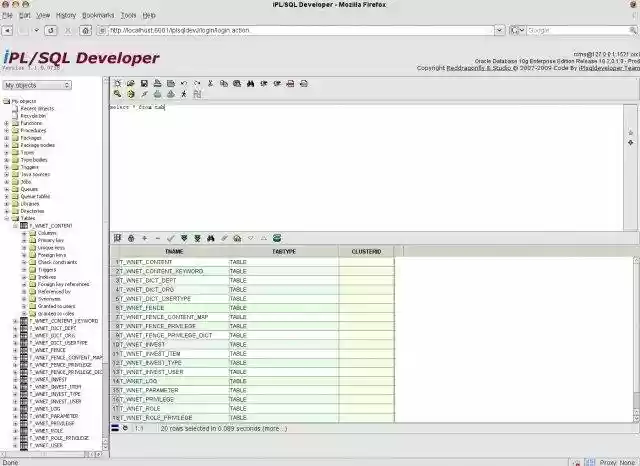Screen dimensions: 640x466
Task: Click the Copy icon next to scissors
Action: 224,84
